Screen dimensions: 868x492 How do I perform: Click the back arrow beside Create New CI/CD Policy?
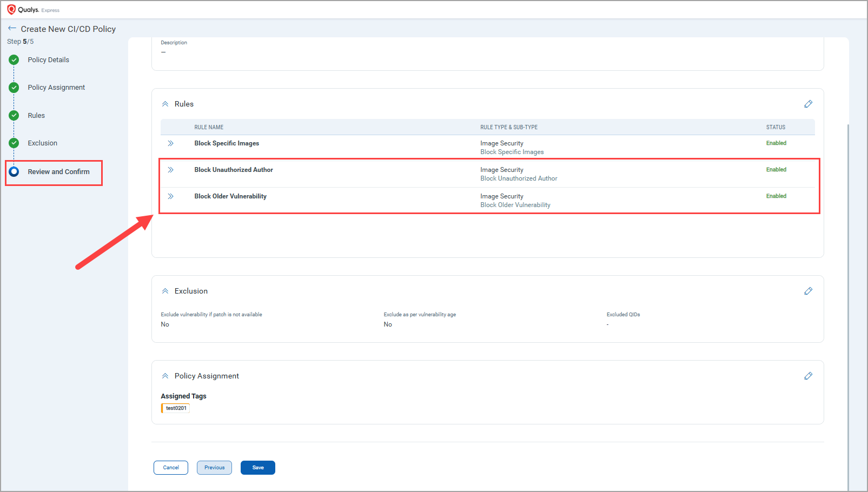12,29
